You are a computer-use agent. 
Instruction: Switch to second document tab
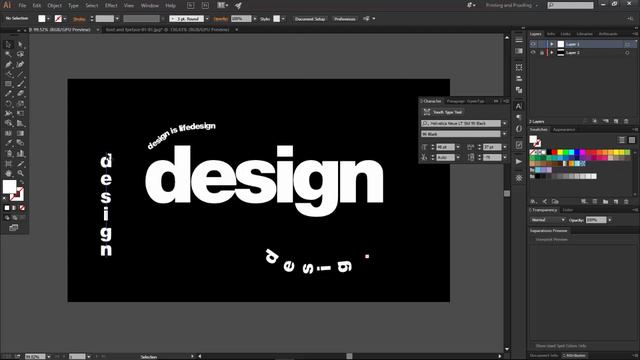pos(167,30)
